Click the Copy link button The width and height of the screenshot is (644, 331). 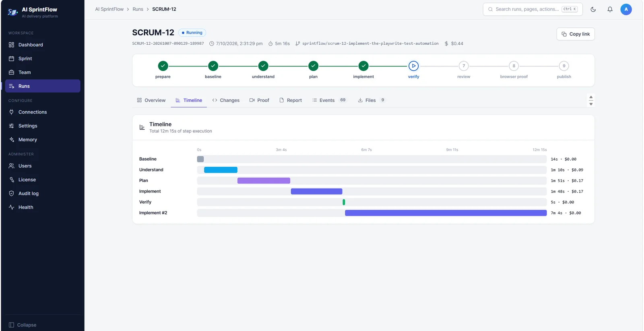576,34
